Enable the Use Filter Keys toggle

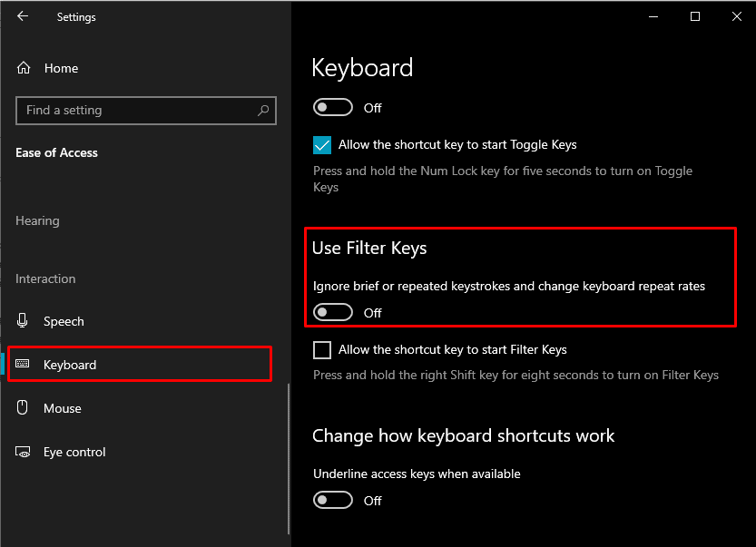(332, 311)
